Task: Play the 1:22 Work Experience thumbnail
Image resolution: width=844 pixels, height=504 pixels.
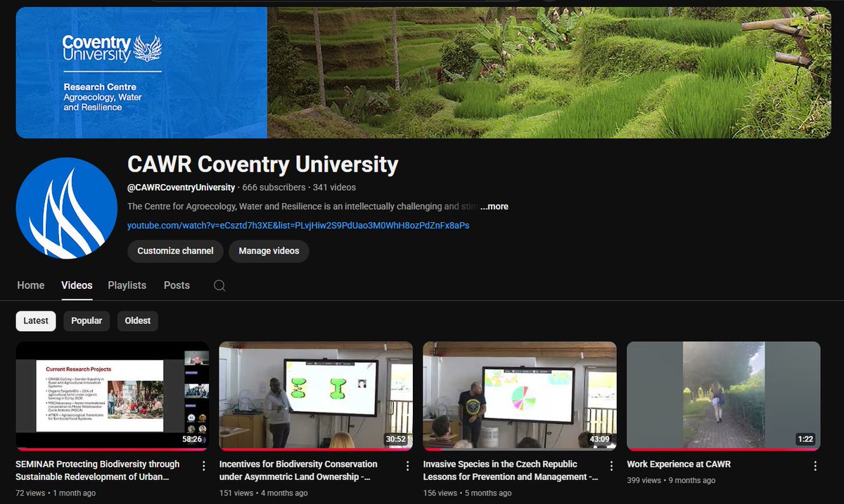Action: 724,396
